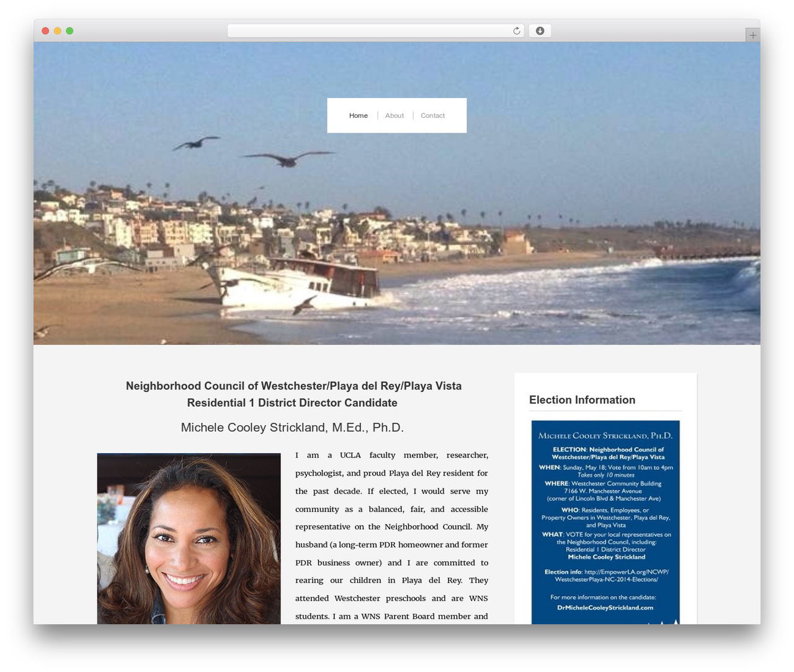Open the Contact menu item
794x672 pixels.
433,116
